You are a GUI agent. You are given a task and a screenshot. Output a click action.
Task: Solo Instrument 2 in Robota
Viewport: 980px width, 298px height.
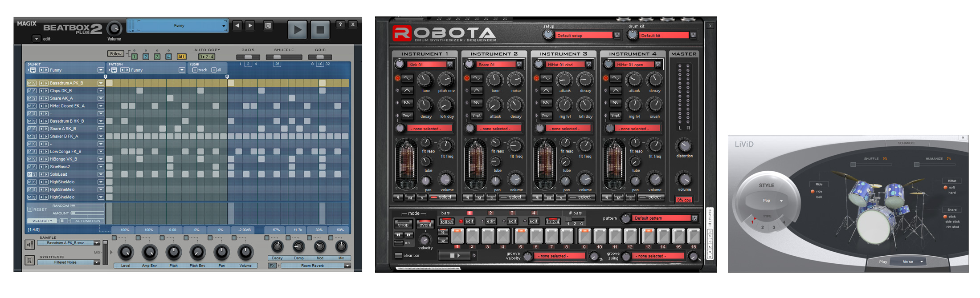(491, 197)
